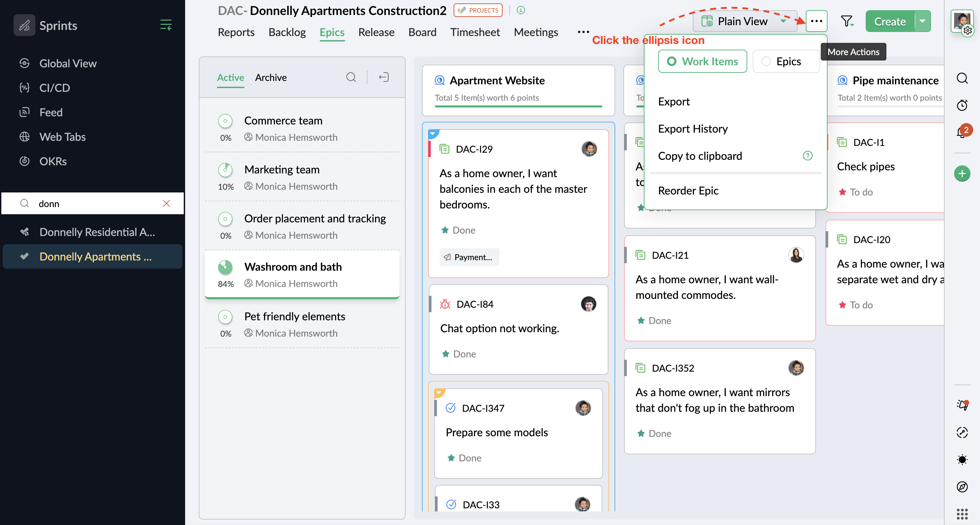This screenshot has height=525, width=980.
Task: Open more tabs ellipsis after Meetings
Action: 583,32
